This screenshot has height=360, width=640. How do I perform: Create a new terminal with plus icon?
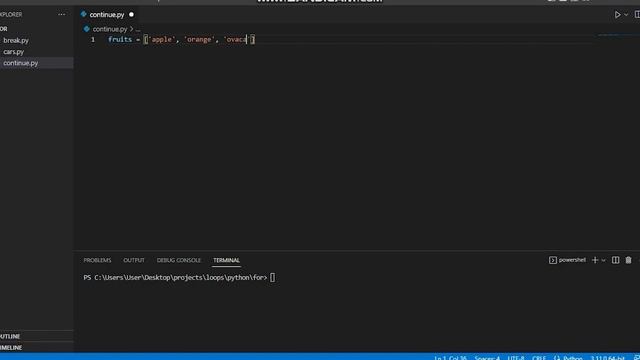point(595,260)
